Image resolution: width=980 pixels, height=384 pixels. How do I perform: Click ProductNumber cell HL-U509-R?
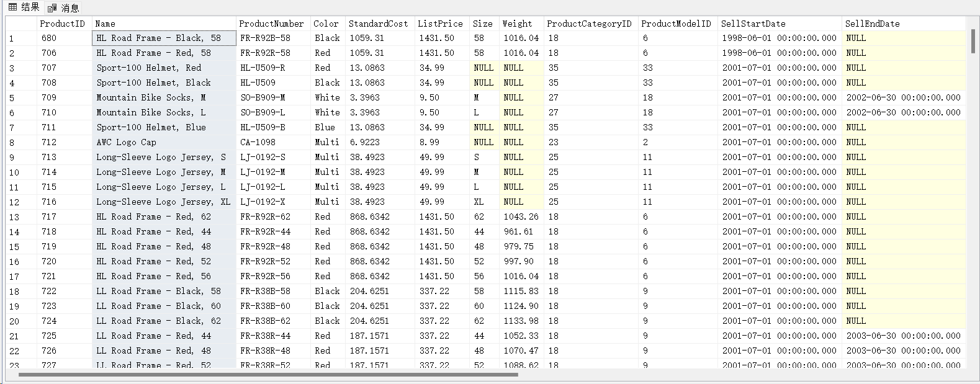pos(273,68)
